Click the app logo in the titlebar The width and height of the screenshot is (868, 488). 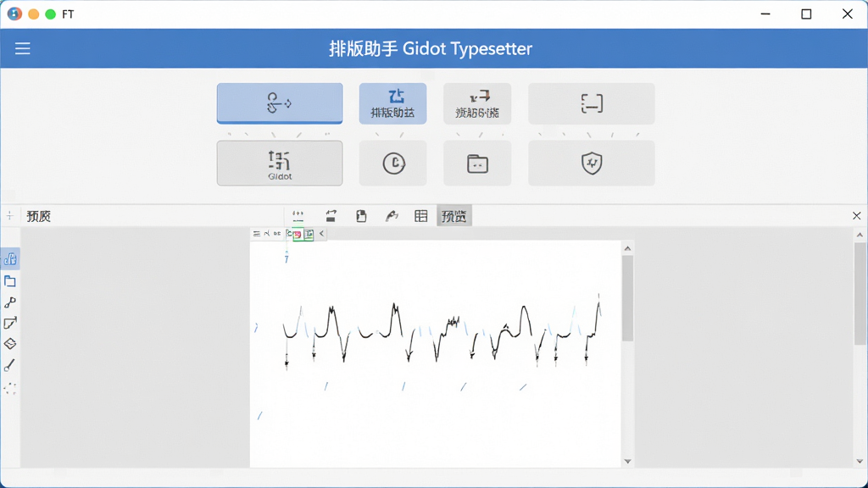(x=15, y=14)
